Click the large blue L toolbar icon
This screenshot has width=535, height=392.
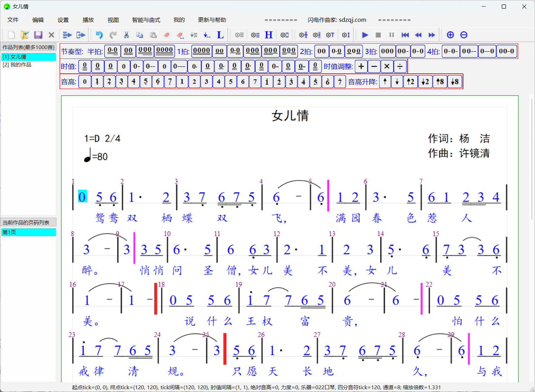point(220,35)
